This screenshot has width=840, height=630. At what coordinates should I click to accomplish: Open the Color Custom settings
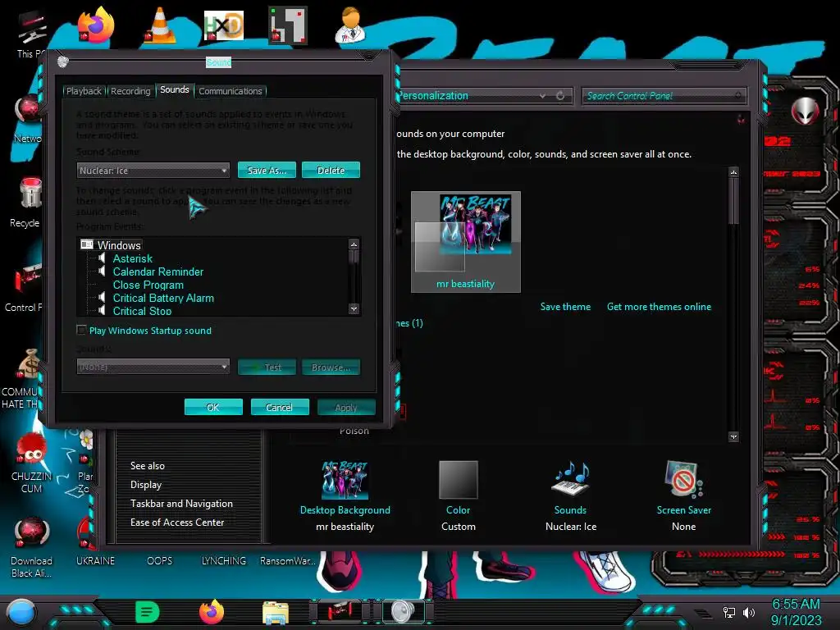(458, 495)
